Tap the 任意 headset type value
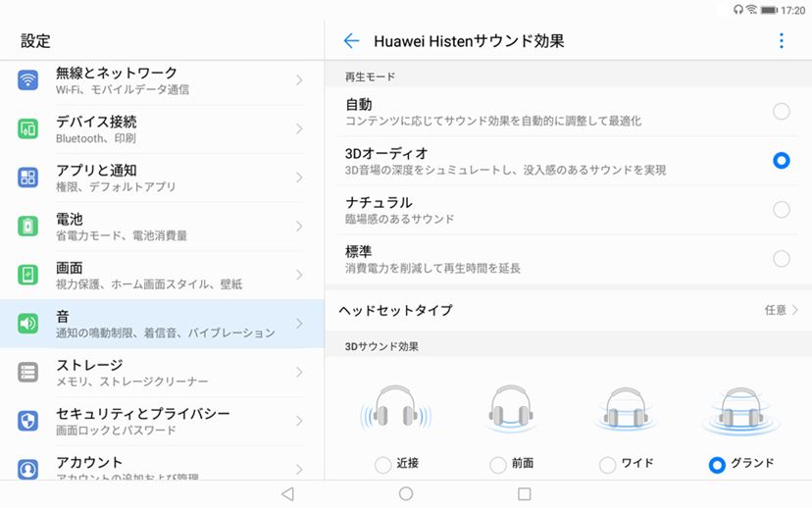Screen dimensions: 812x508 [776, 310]
